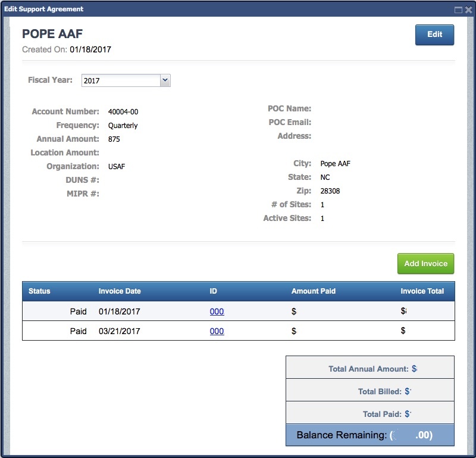Close the Edit Support Agreement dialog
Viewport: 476px width, 458px height.
coord(468,10)
